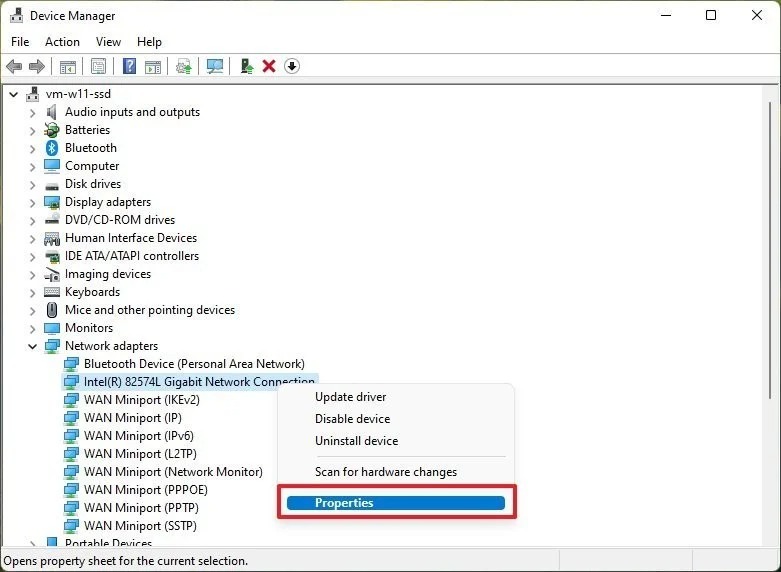Expand Audio inputs and outputs
Image resolution: width=781 pixels, height=572 pixels.
tap(32, 113)
